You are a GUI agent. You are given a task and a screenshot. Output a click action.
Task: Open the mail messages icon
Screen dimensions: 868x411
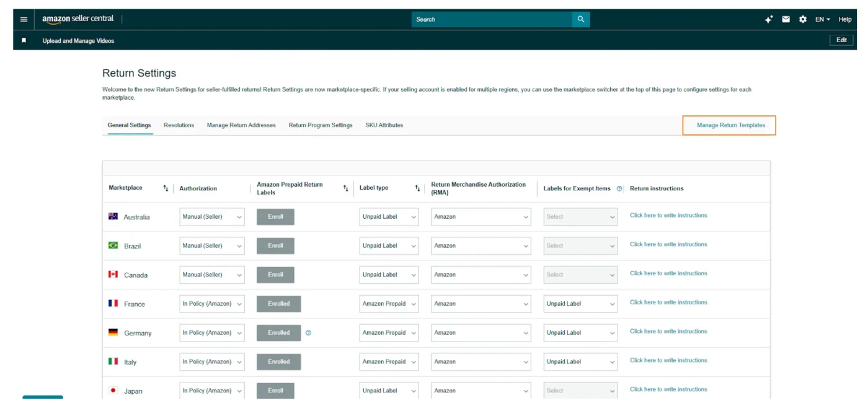(786, 19)
